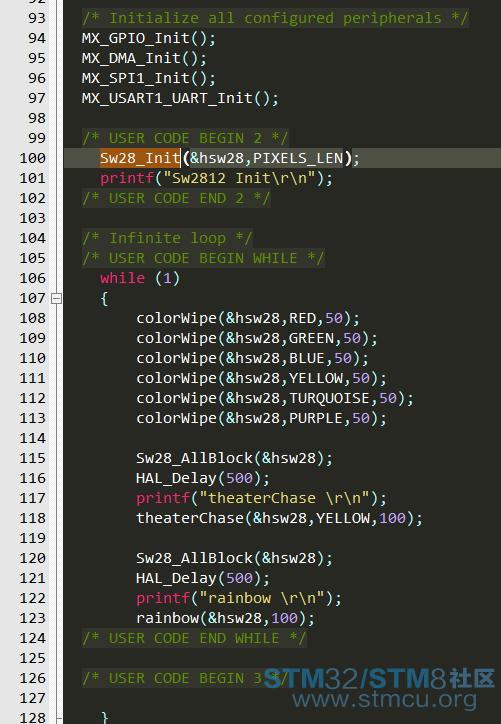Click colorWipe call with RED

point(248,318)
